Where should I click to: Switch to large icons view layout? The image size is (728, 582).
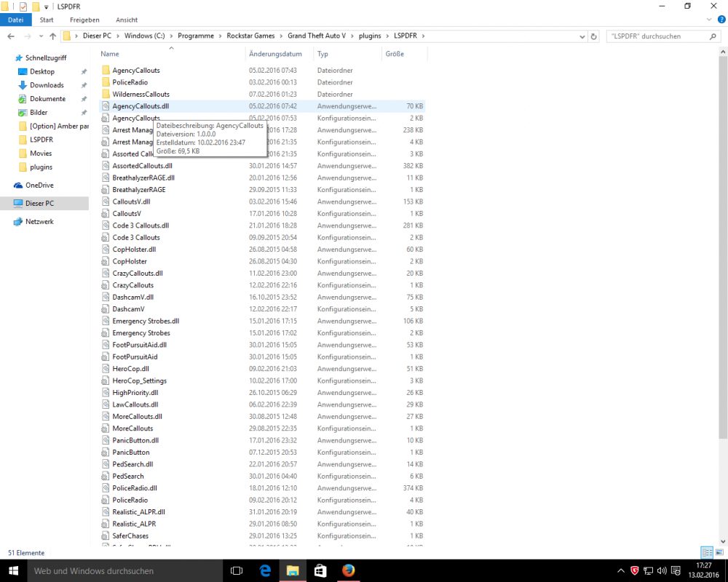tap(719, 552)
